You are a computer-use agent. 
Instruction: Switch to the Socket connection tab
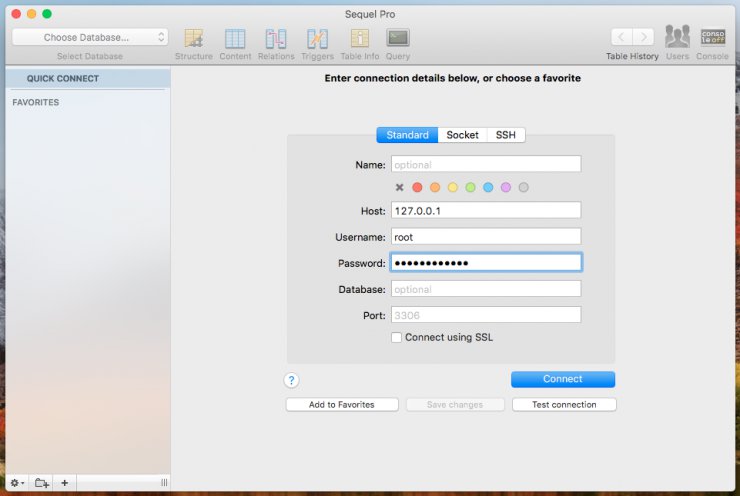(462, 135)
